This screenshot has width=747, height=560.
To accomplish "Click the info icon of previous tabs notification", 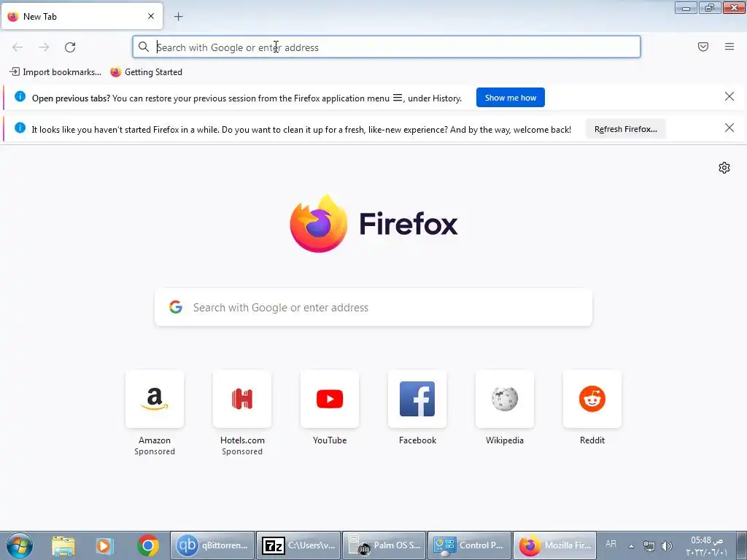I will pos(20,97).
